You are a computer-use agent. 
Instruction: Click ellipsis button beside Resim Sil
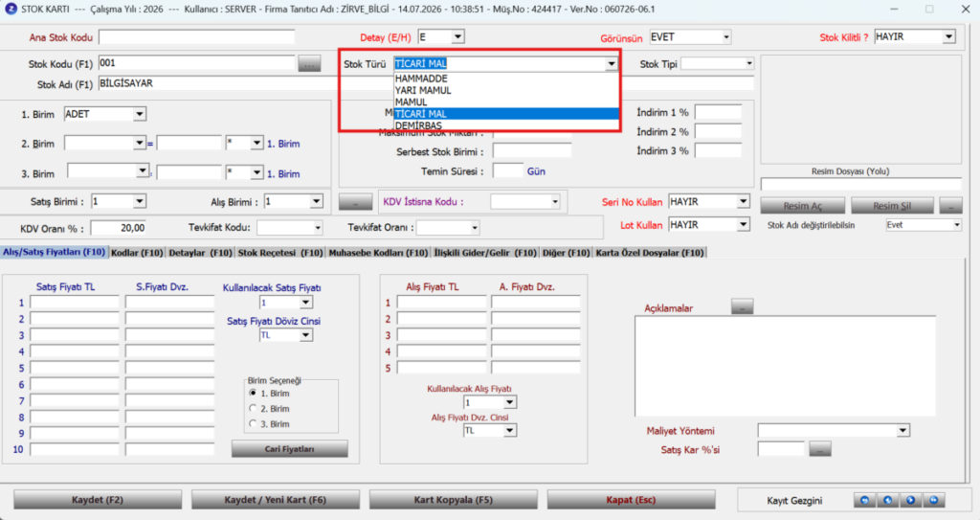(x=950, y=205)
